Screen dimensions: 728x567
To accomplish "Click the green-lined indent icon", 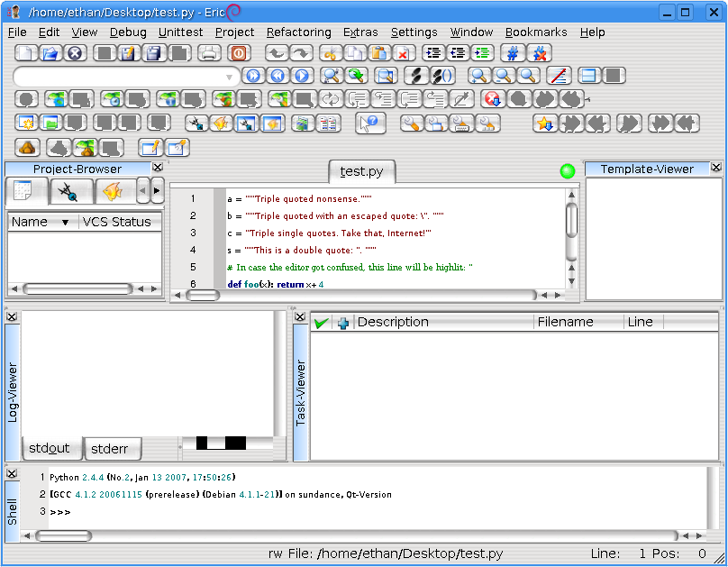I will pyautogui.click(x=483, y=53).
